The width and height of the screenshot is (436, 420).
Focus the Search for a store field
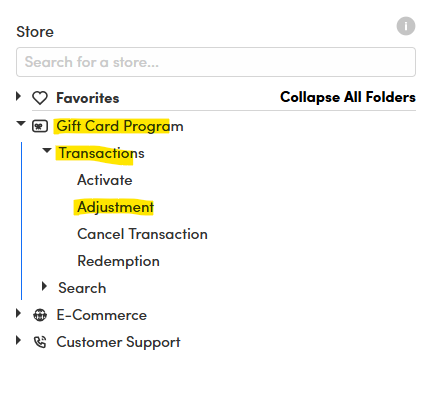(216, 62)
